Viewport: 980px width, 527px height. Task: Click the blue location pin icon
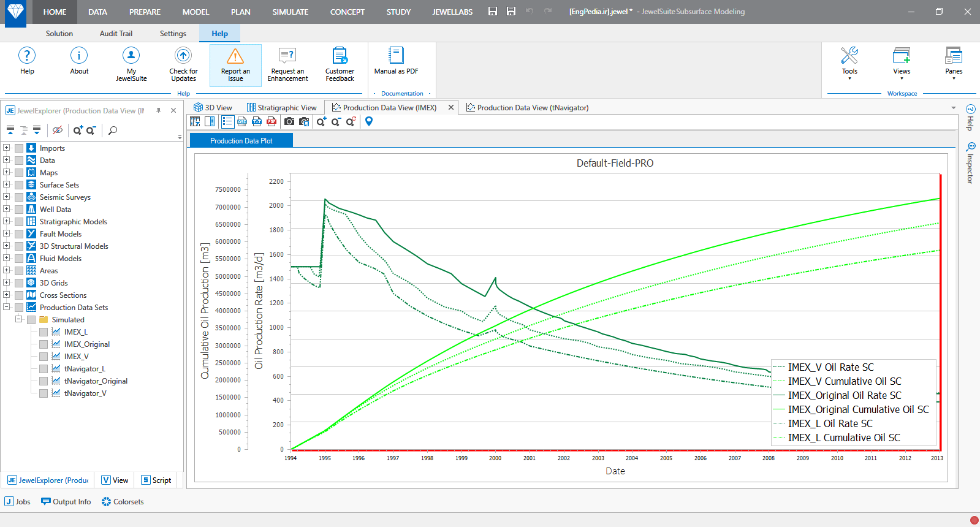pos(369,121)
